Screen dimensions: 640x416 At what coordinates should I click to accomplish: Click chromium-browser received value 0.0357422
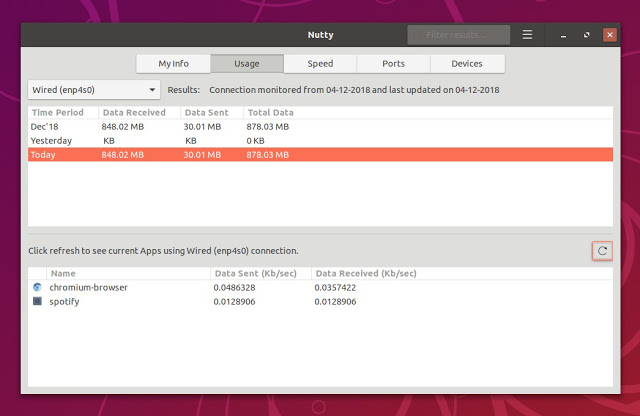(335, 287)
